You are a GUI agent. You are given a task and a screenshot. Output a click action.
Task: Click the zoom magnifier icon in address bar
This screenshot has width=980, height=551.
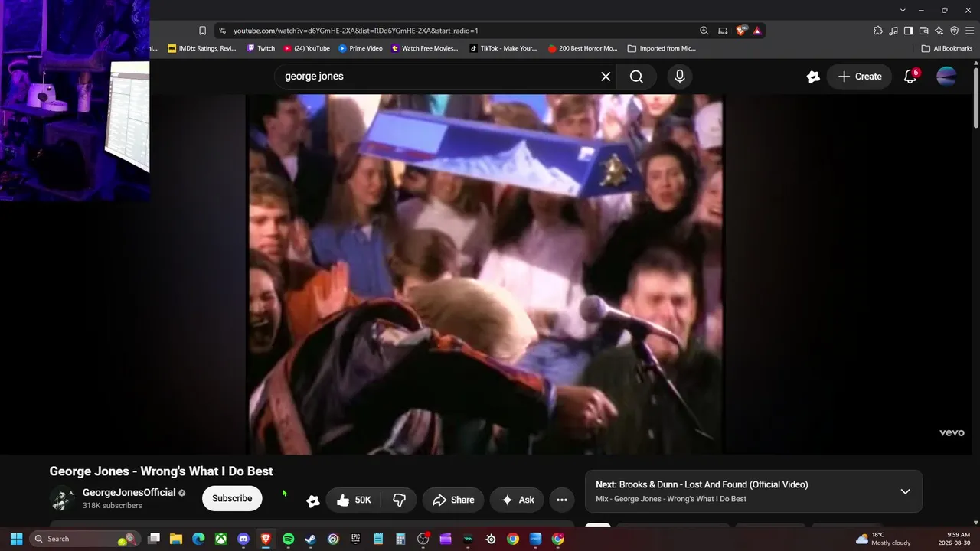click(x=704, y=31)
